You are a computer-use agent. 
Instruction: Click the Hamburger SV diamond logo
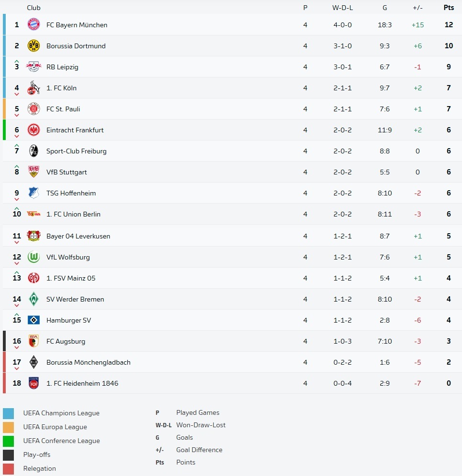tap(33, 320)
